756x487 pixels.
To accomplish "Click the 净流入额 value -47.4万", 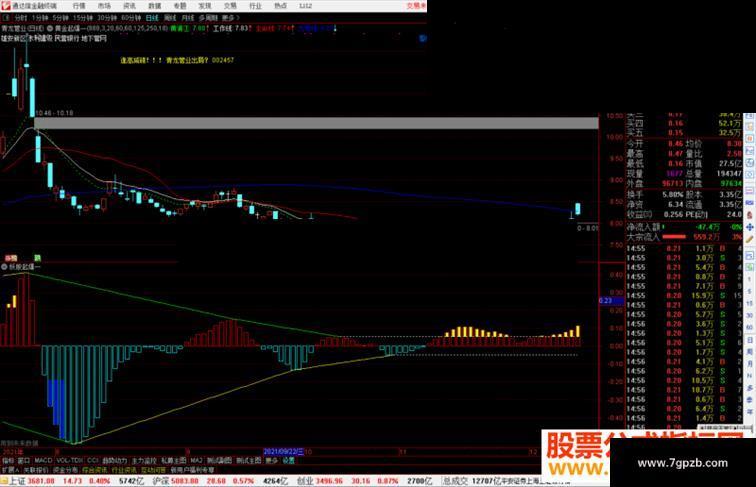I will coord(708,227).
